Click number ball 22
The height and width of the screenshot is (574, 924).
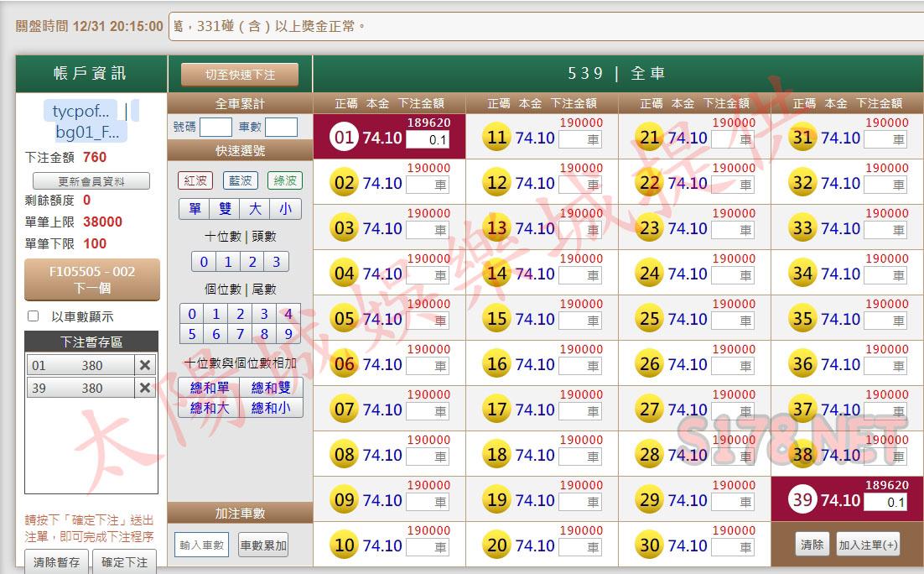point(649,183)
